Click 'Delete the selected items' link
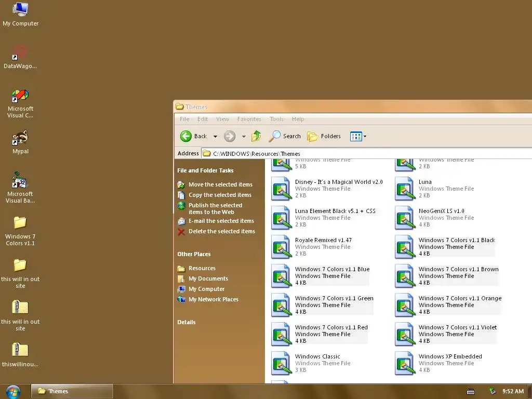Viewport: 532px width, 399px height. [217, 231]
